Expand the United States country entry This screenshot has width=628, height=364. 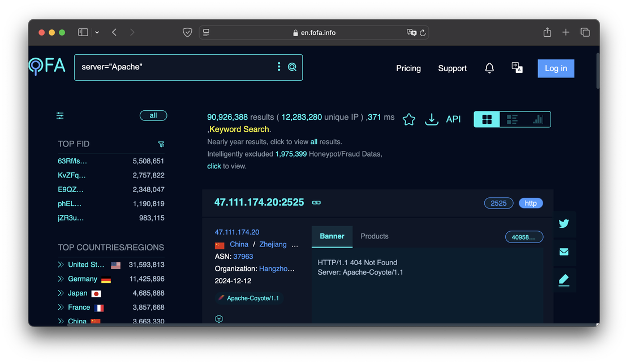61,265
